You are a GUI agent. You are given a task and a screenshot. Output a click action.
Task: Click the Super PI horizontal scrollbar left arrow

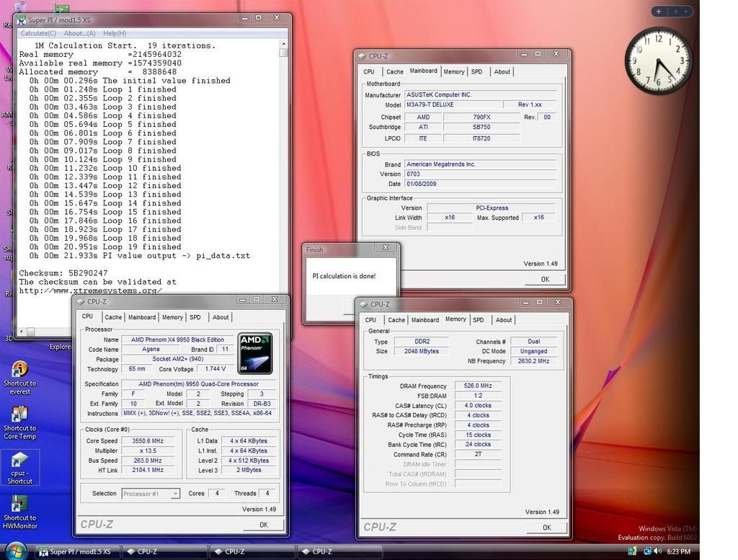[21, 332]
